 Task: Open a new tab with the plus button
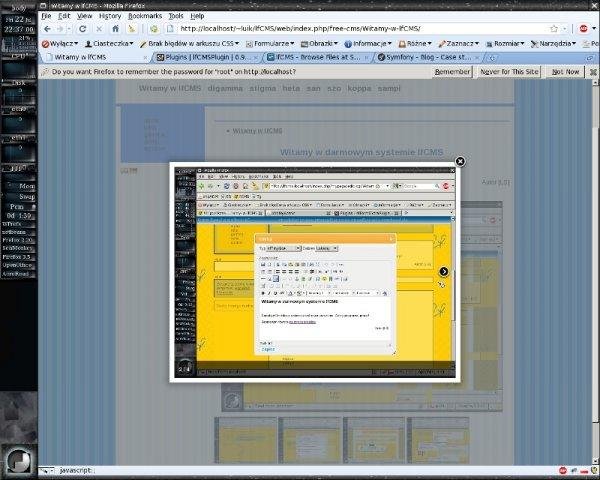[x=492, y=57]
